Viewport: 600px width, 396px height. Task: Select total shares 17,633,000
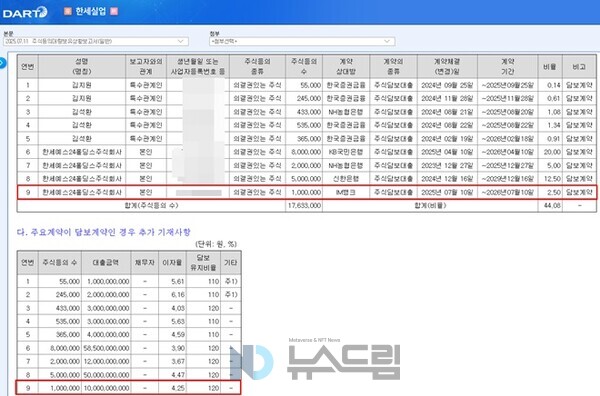coord(304,205)
